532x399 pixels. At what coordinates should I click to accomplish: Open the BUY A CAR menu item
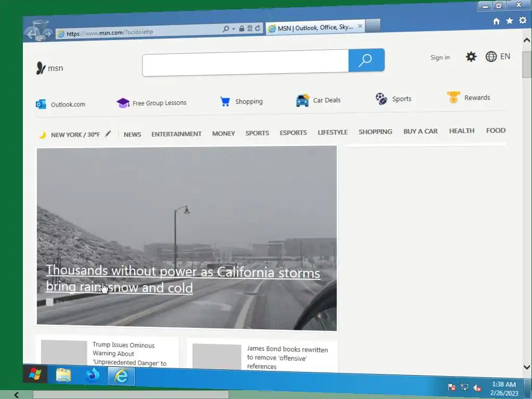pos(420,131)
